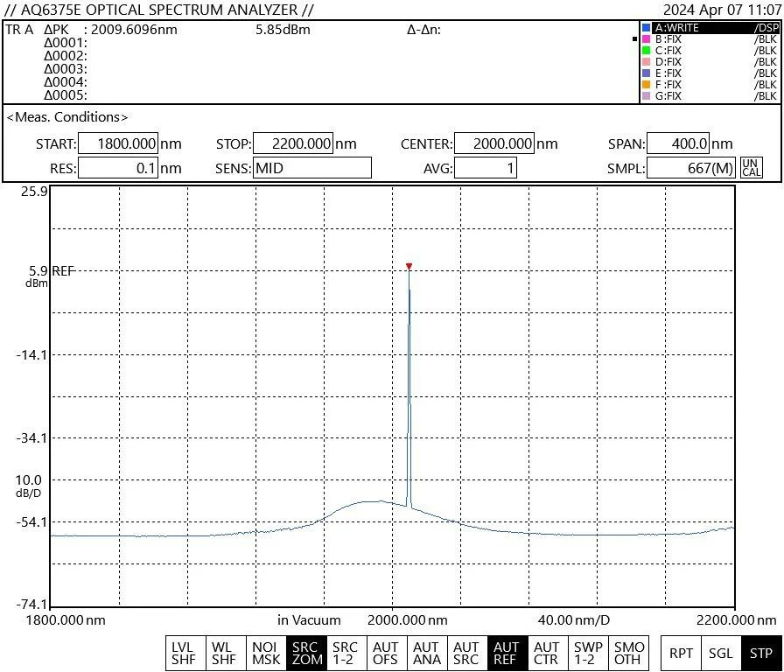Open AUT ANA auto analysis
Image resolution: width=784 pixels, height=672 pixels.
coord(425,653)
